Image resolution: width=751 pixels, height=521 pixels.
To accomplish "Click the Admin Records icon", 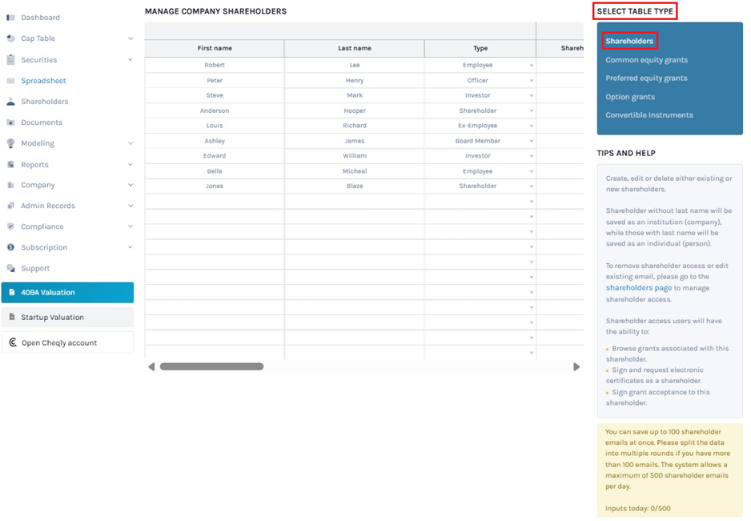I will [11, 205].
